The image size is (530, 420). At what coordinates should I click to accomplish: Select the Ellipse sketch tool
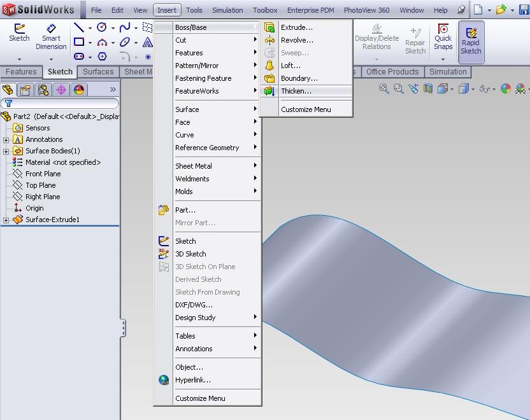click(125, 42)
